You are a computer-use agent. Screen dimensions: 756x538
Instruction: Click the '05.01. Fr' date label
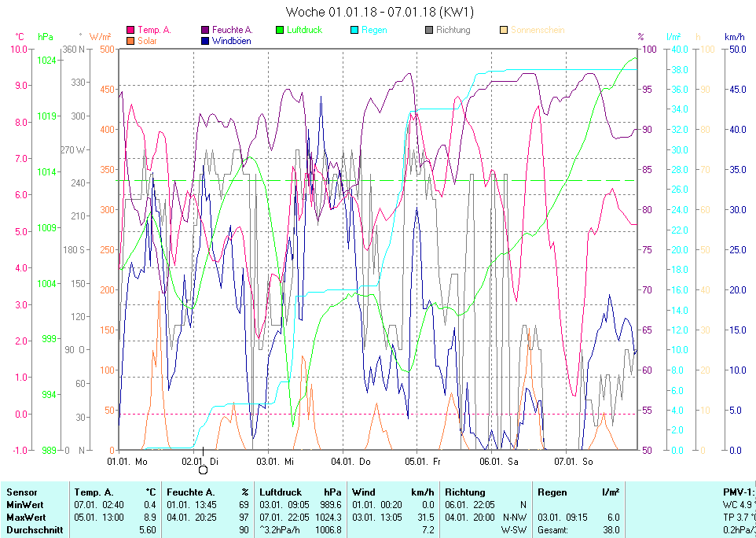pos(423,462)
